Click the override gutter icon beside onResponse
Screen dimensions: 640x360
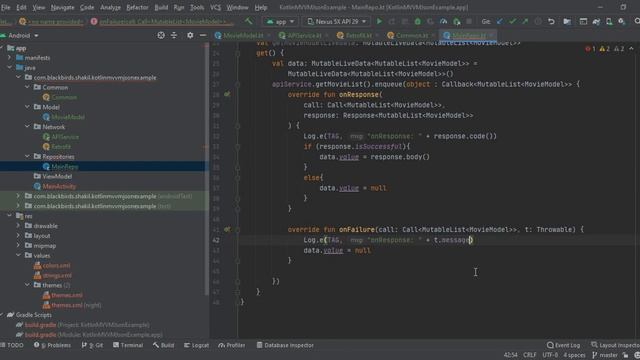[x=227, y=94]
